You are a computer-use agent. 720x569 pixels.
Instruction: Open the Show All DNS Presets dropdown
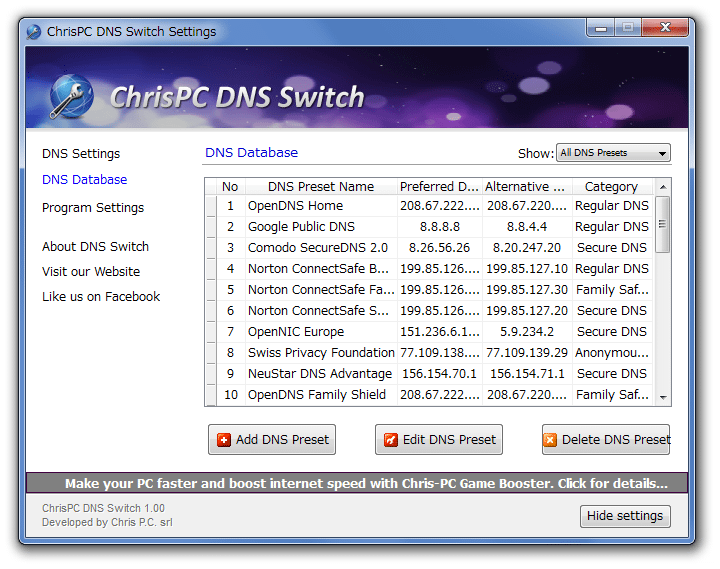tap(613, 153)
